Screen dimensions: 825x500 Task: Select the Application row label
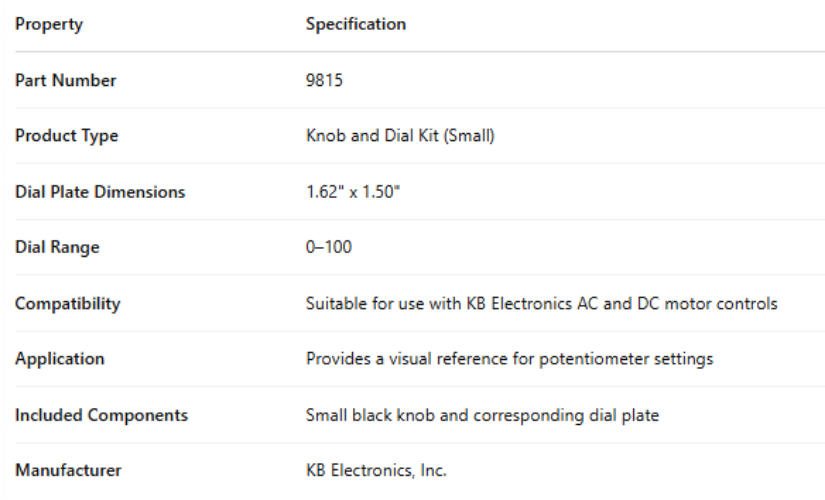[57, 359]
